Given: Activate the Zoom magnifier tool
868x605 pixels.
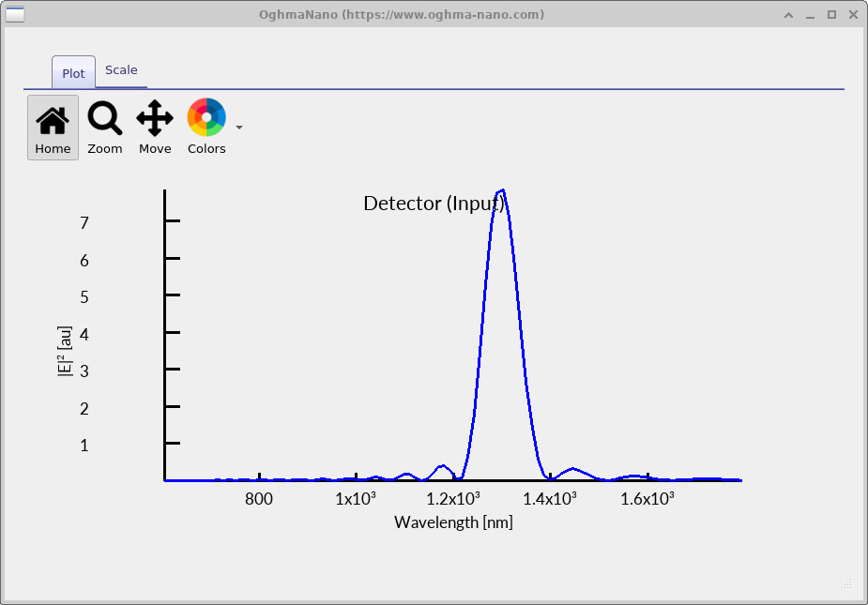Looking at the screenshot, I should click(x=104, y=127).
